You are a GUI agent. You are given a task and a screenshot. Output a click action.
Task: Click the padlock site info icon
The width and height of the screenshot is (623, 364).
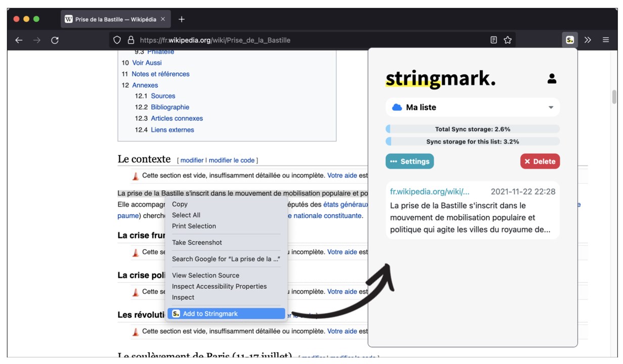(x=130, y=40)
